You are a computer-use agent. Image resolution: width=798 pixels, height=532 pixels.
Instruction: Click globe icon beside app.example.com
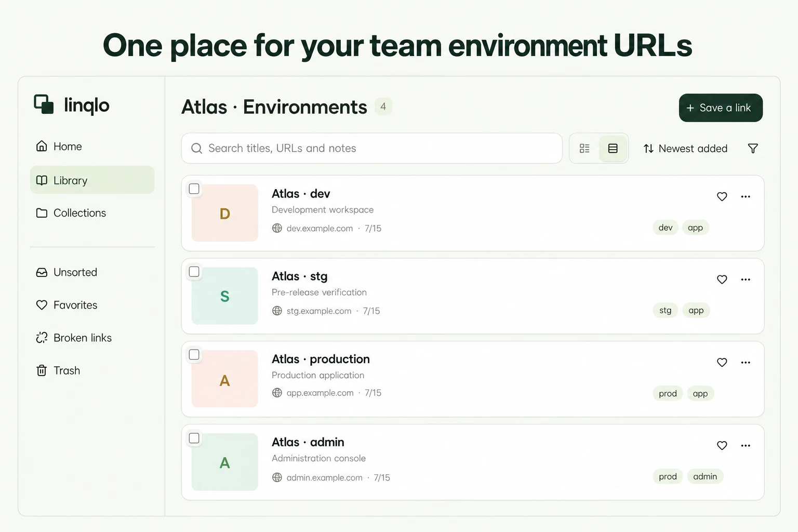pos(277,393)
